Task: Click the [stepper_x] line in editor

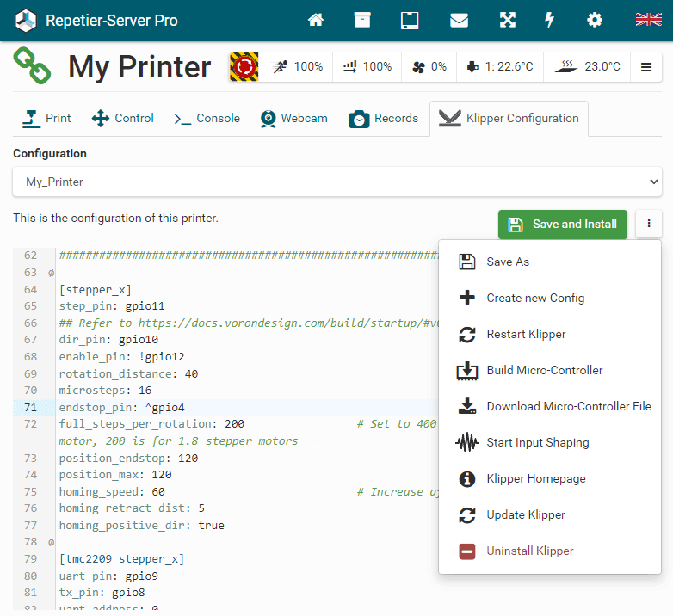Action: click(96, 290)
